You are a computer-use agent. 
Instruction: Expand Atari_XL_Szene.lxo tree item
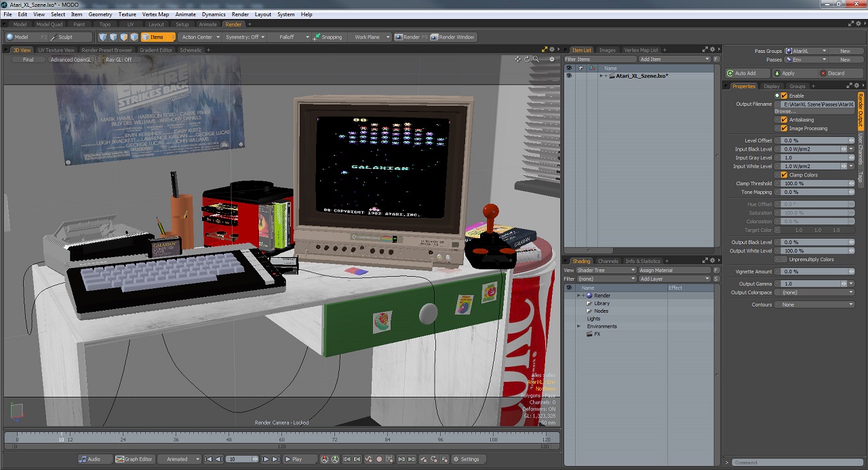click(601, 76)
